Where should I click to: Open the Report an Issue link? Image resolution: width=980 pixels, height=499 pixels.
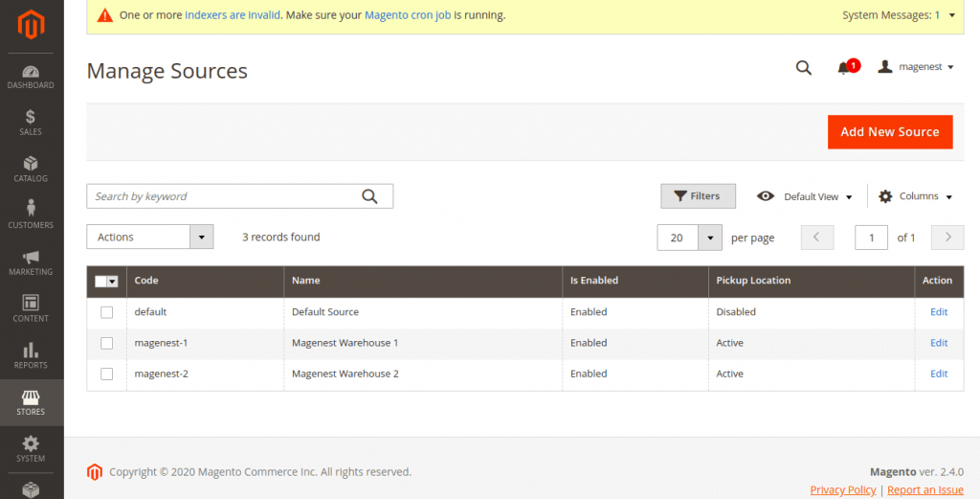pos(925,489)
